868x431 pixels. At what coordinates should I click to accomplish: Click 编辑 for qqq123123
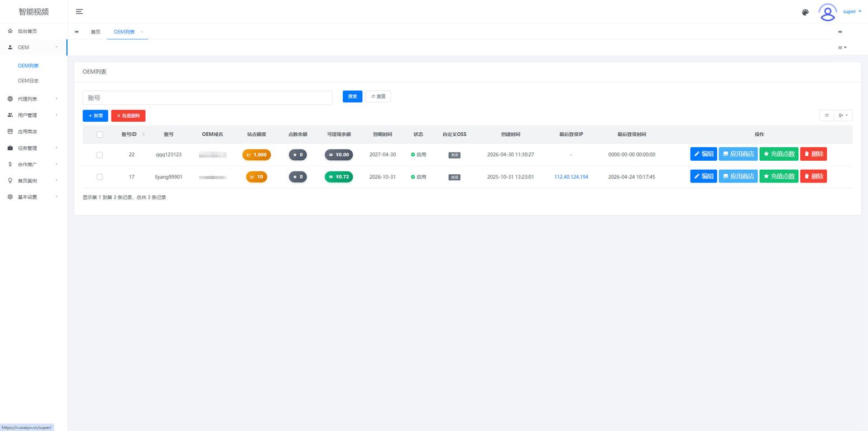703,154
